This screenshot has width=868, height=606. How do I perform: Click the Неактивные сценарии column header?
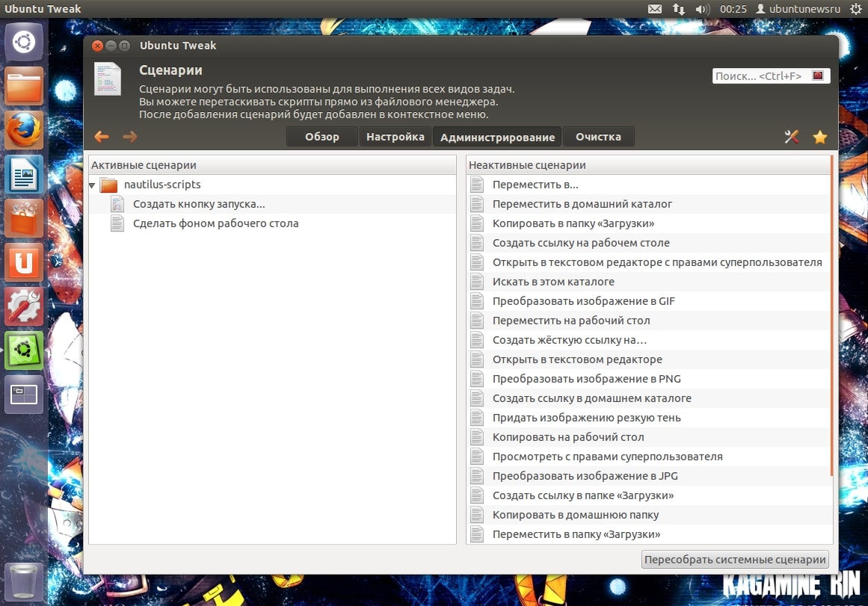tap(648, 165)
